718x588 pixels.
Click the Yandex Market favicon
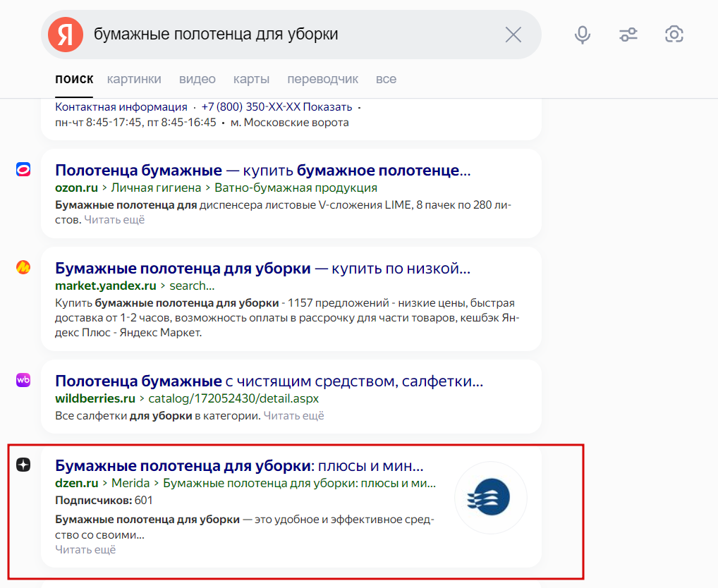[x=23, y=267]
